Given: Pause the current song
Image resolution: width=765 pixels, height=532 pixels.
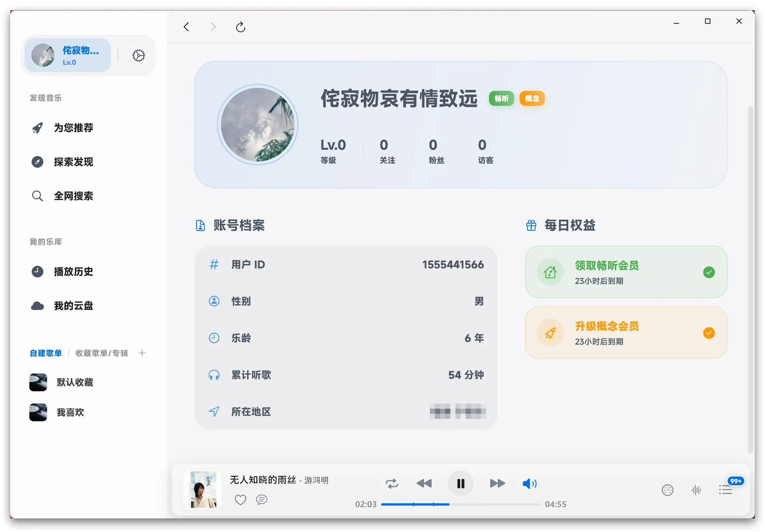Looking at the screenshot, I should coord(461,484).
